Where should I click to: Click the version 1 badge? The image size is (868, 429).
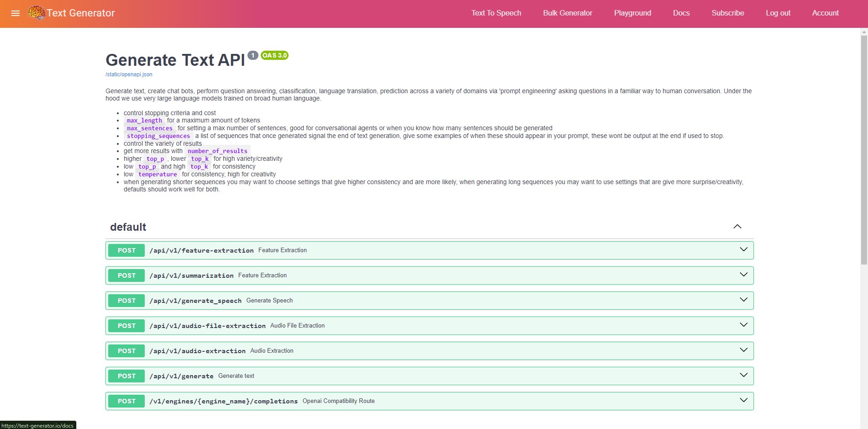tap(253, 55)
